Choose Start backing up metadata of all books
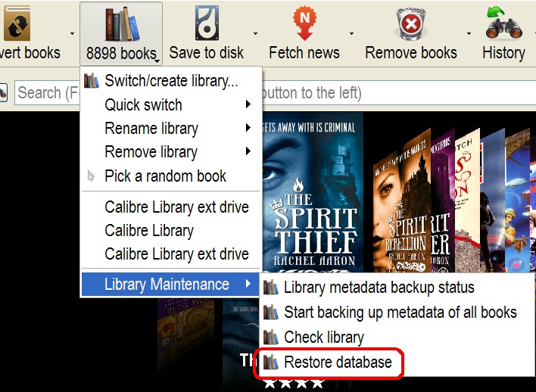The width and height of the screenshot is (536, 392). click(397, 313)
